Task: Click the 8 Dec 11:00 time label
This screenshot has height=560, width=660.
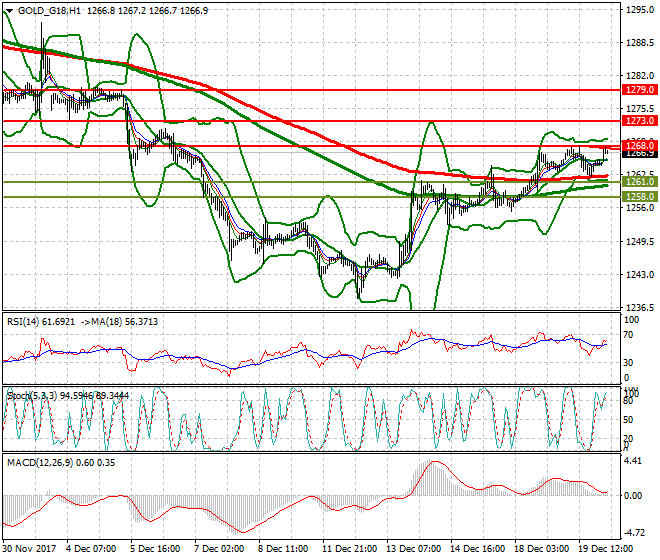Action: click(x=283, y=549)
